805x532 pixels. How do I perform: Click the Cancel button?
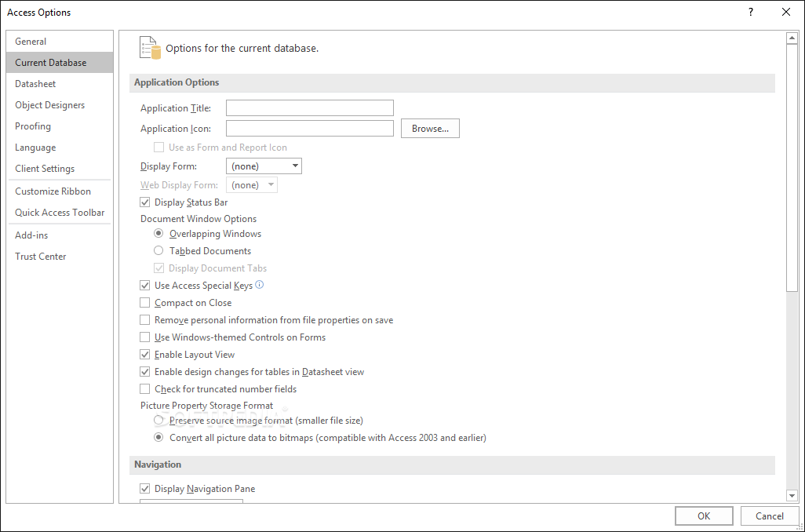coord(769,516)
